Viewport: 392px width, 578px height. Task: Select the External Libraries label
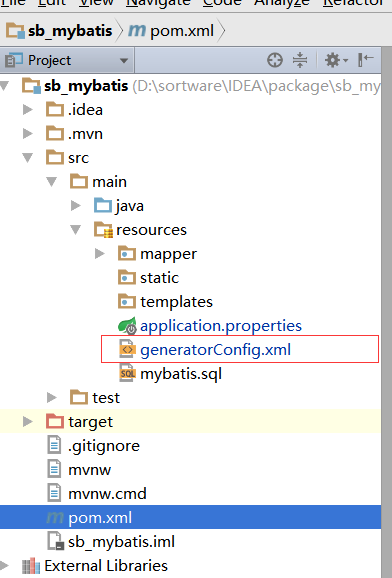click(x=106, y=565)
